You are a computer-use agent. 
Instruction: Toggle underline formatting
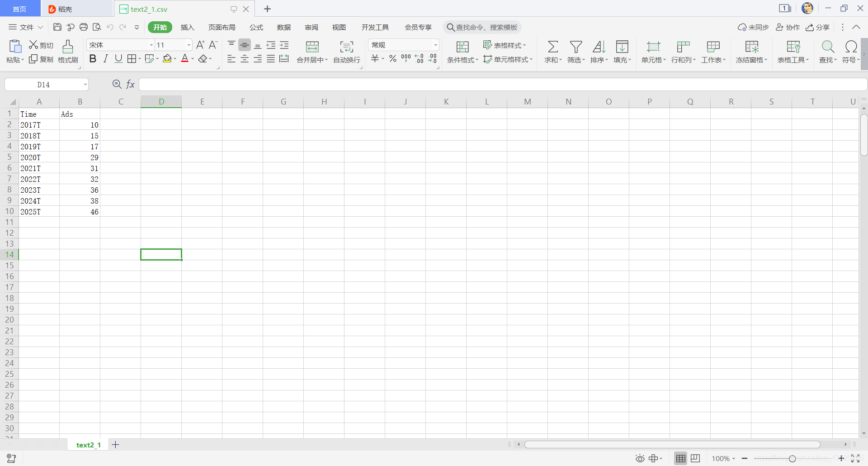[118, 58]
